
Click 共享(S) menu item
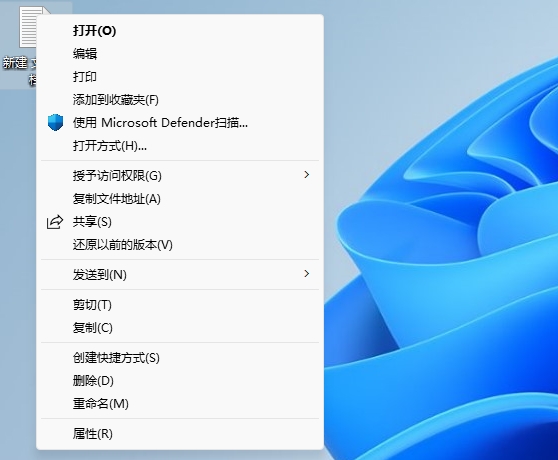[180, 222]
